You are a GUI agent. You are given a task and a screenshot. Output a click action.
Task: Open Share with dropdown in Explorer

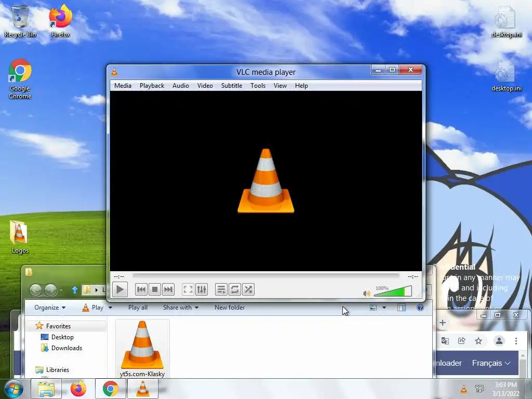coord(180,308)
